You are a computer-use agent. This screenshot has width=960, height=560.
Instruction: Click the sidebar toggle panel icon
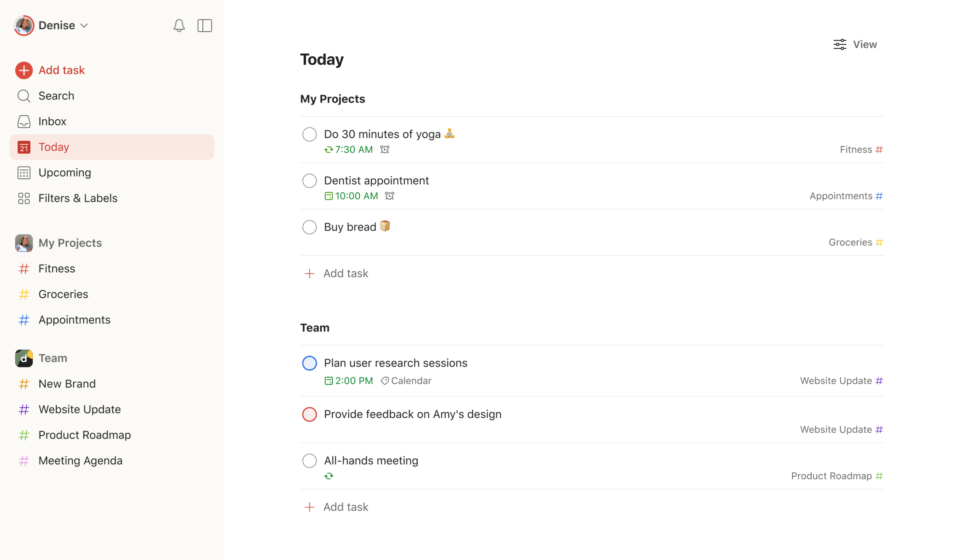205,25
